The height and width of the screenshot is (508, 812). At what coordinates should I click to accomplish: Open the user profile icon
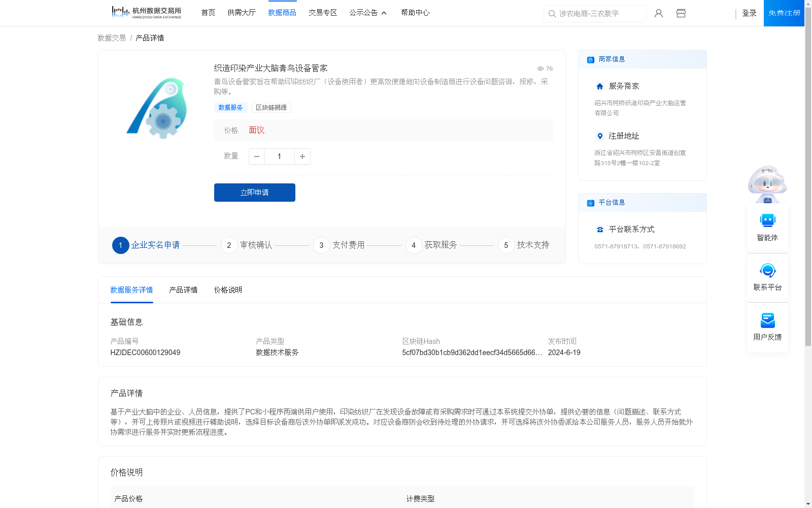(659, 13)
